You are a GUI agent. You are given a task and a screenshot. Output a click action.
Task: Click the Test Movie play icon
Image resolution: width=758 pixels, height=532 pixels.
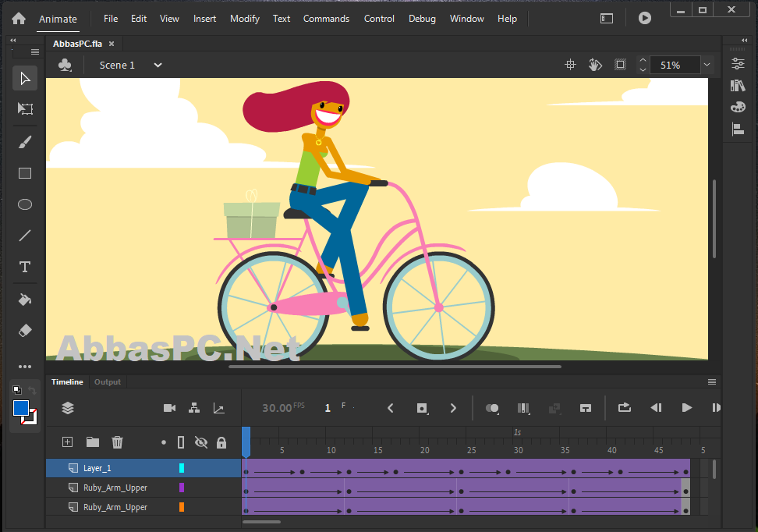(x=644, y=18)
